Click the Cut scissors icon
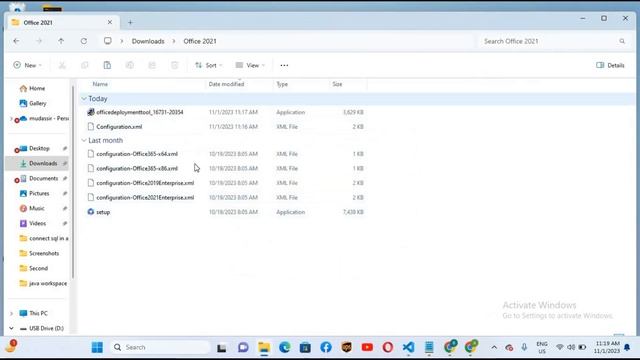The height and width of the screenshot is (360, 640). [x=62, y=65]
